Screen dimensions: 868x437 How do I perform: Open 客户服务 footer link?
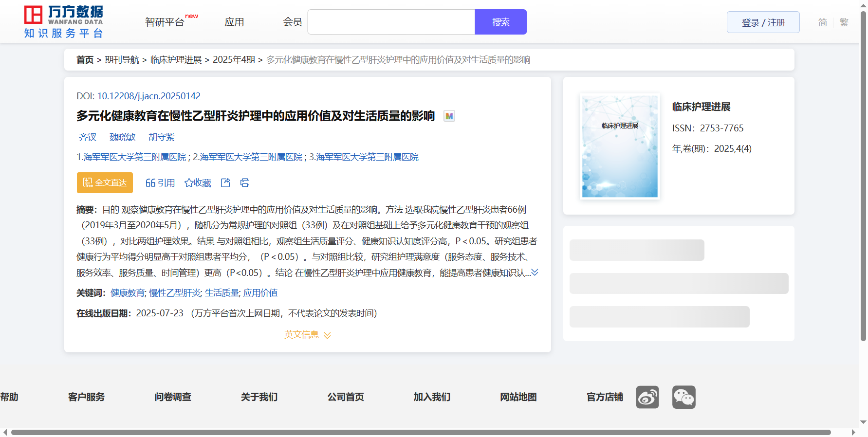point(86,397)
